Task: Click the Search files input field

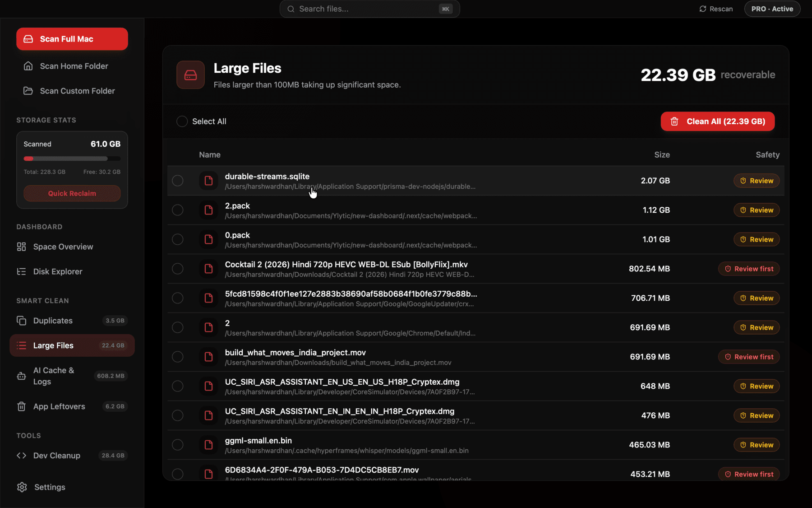Action: (370, 9)
